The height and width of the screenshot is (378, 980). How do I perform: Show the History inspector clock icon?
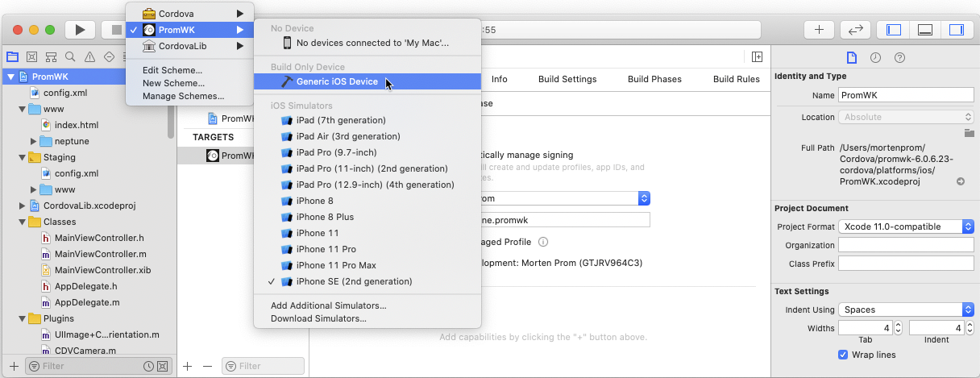tap(875, 57)
